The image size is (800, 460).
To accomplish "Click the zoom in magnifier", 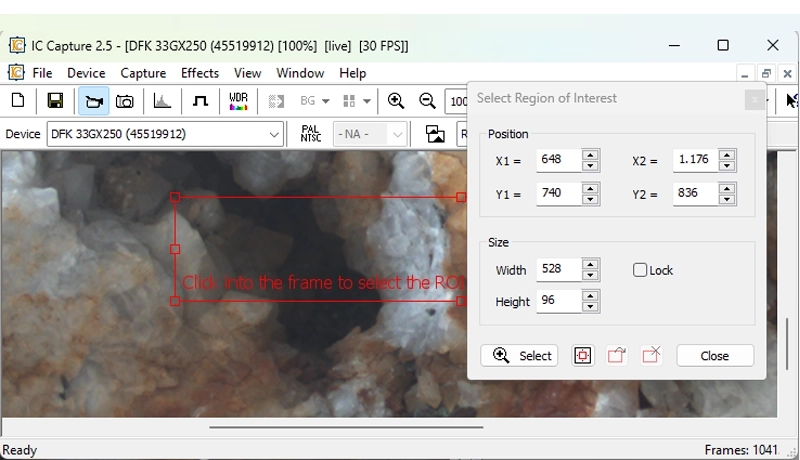I will coord(396,101).
